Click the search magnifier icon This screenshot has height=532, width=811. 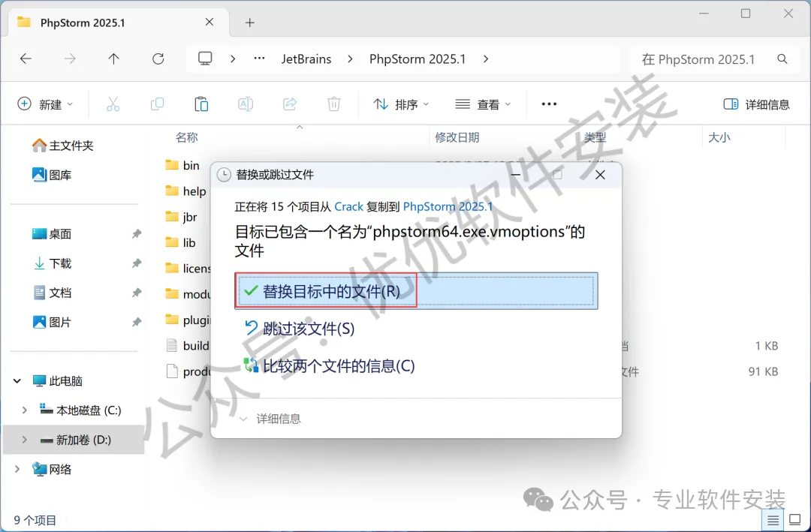(x=782, y=59)
